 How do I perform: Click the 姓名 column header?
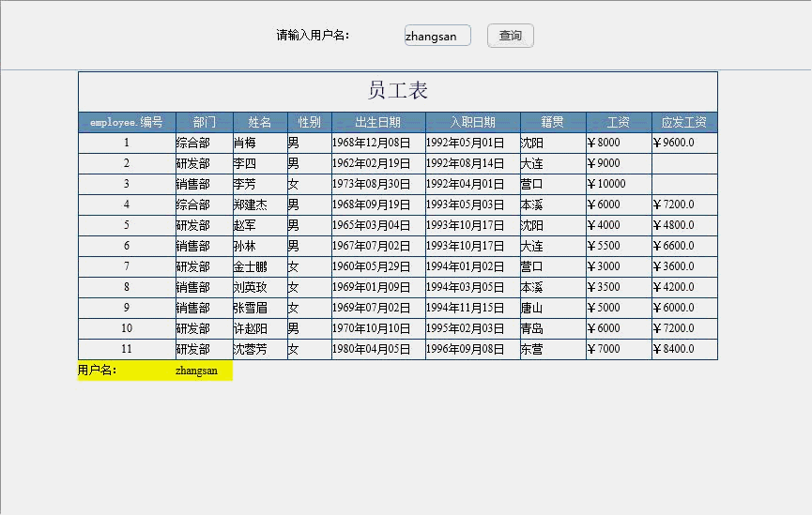[x=260, y=123]
